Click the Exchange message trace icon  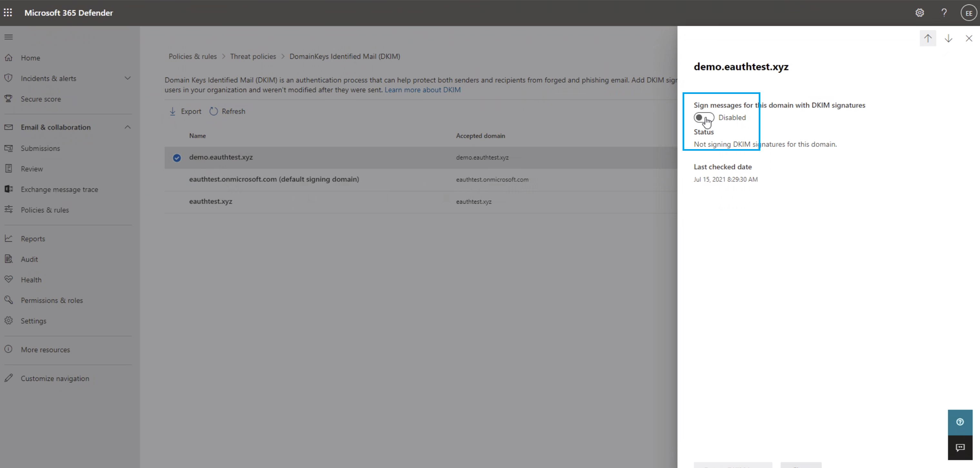(x=8, y=189)
